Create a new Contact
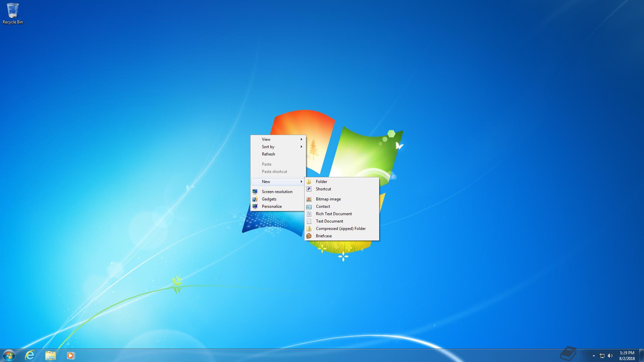Viewport: 644px width, 362px height. [x=342, y=206]
